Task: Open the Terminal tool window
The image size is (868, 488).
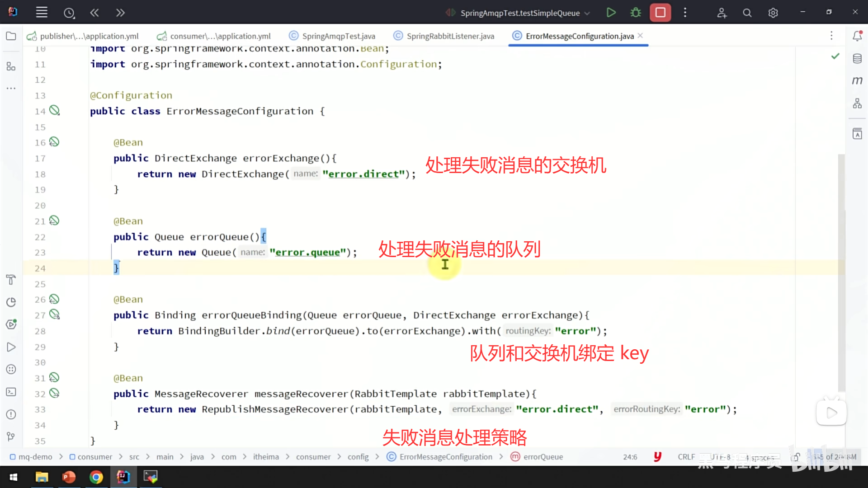Action: [11, 392]
